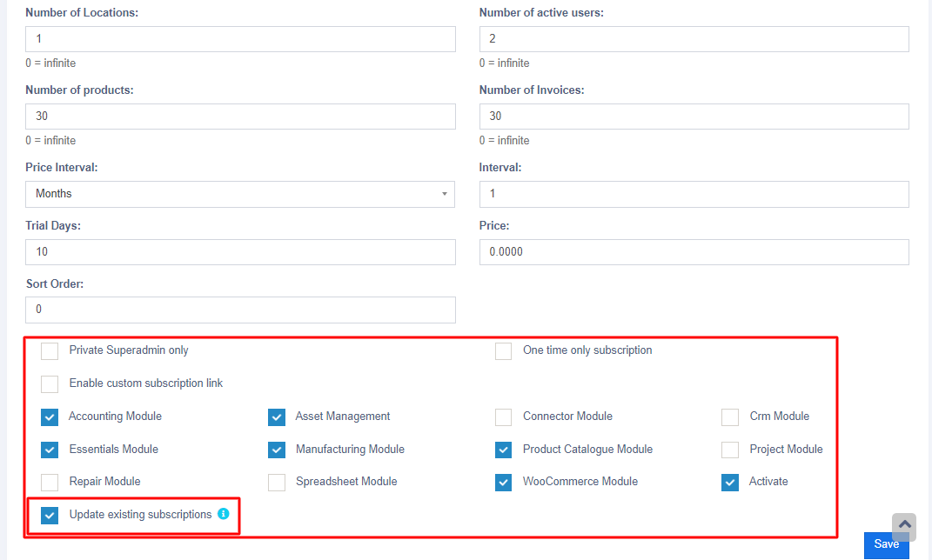This screenshot has width=932, height=560.
Task: Click the scroll-to-top arrow button
Action: (x=904, y=525)
